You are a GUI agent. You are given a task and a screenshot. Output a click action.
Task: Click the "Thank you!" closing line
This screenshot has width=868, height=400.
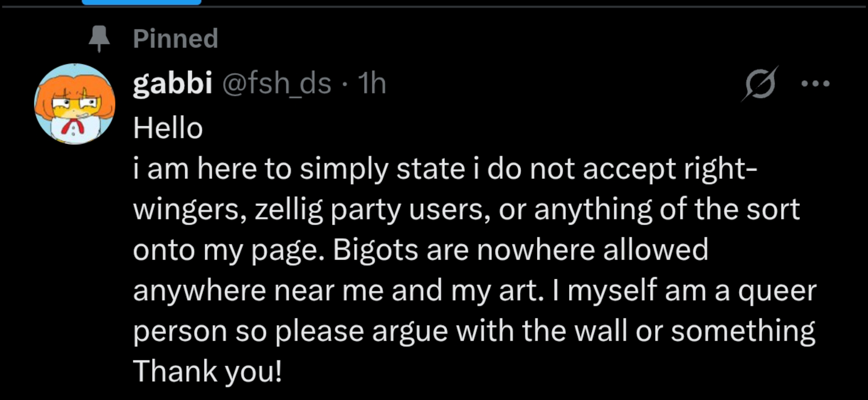pos(207,371)
